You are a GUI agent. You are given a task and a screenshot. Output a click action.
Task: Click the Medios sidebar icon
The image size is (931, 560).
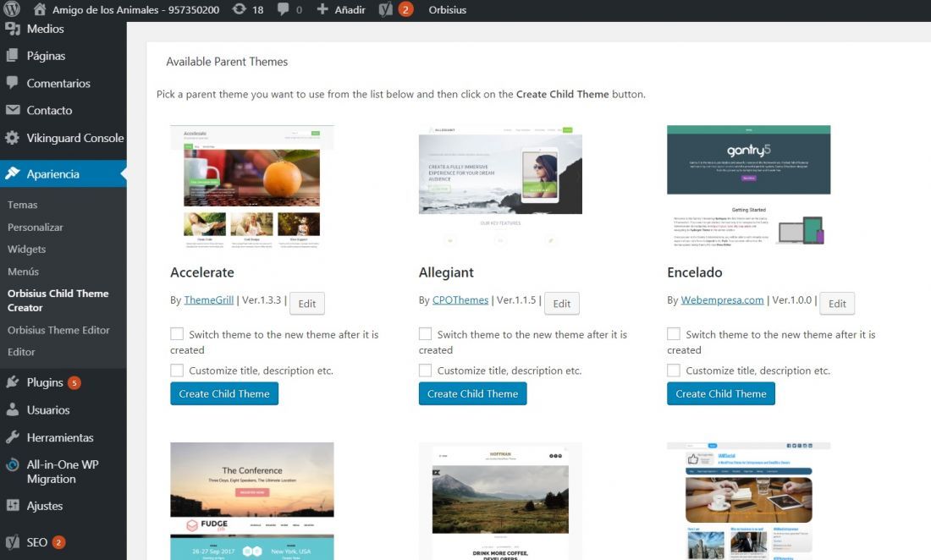(13, 29)
